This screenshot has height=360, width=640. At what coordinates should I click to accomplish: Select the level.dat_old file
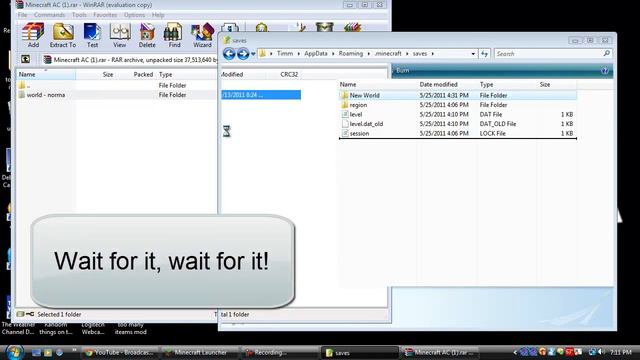458,124
